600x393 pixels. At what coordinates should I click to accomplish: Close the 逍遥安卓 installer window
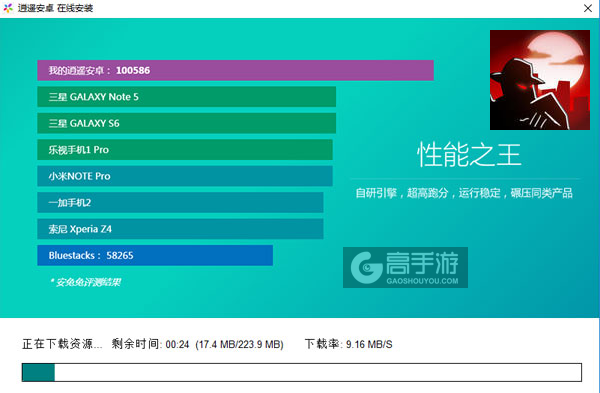pyautogui.click(x=588, y=8)
